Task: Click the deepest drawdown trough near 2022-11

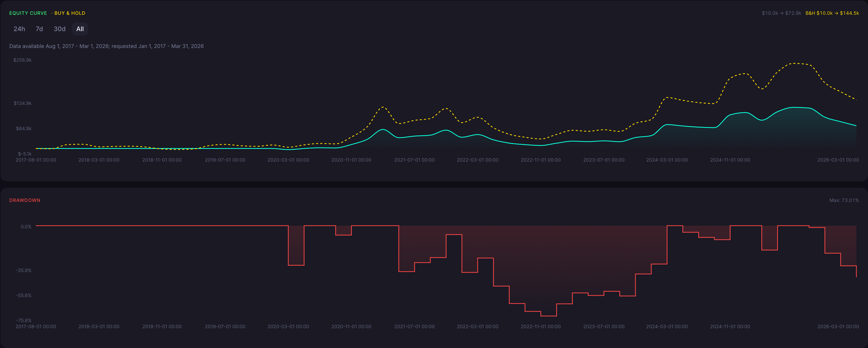Action: click(x=549, y=316)
